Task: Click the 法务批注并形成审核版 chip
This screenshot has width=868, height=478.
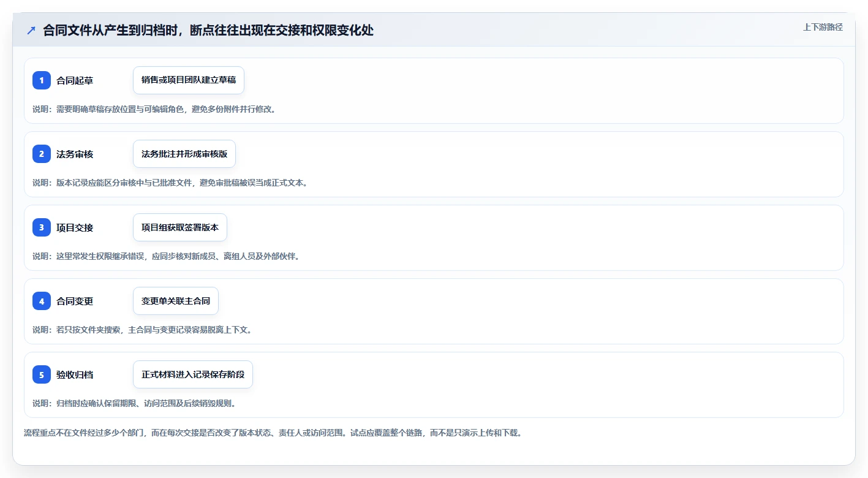Action: 184,154
